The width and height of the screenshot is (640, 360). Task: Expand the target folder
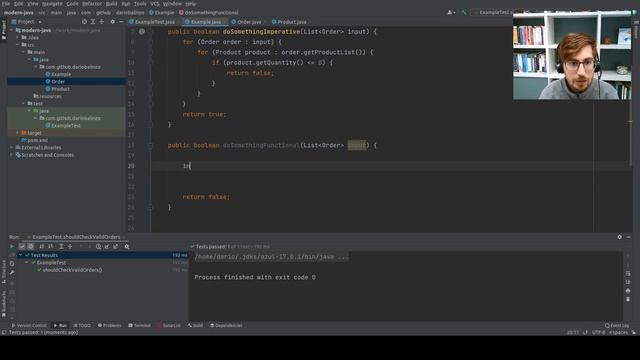pyautogui.click(x=17, y=133)
